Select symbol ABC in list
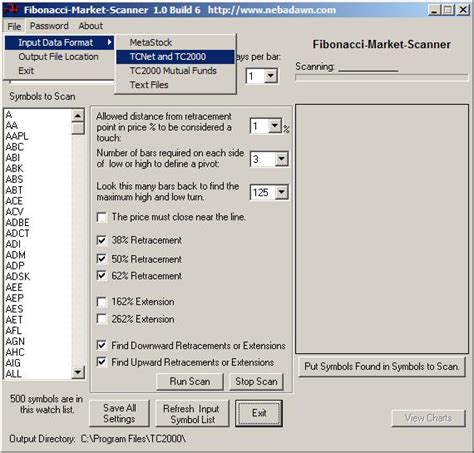The height and width of the screenshot is (453, 474). click(15, 147)
